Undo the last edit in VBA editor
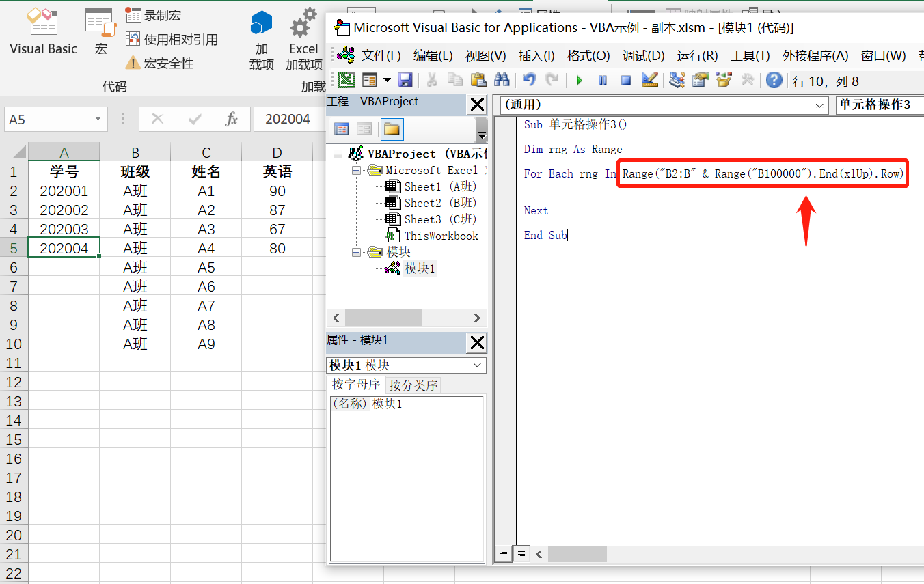 (529, 80)
